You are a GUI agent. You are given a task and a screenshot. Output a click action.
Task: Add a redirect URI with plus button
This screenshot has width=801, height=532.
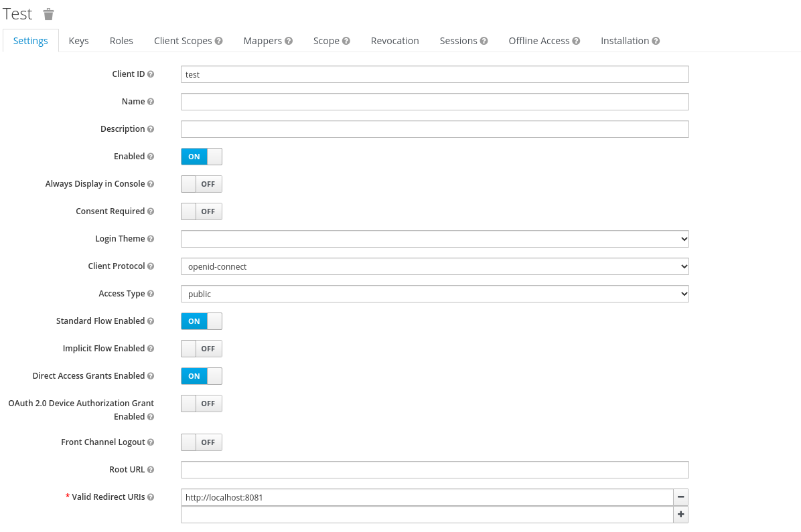coord(680,515)
